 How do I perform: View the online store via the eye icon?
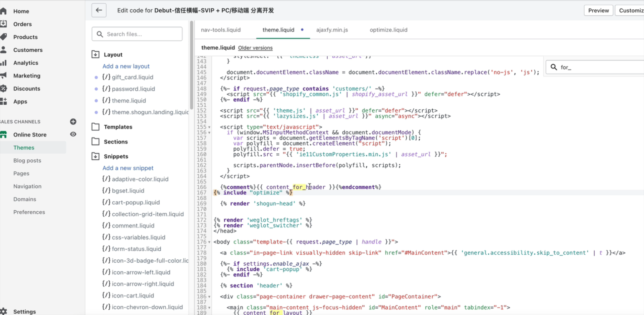(73, 134)
